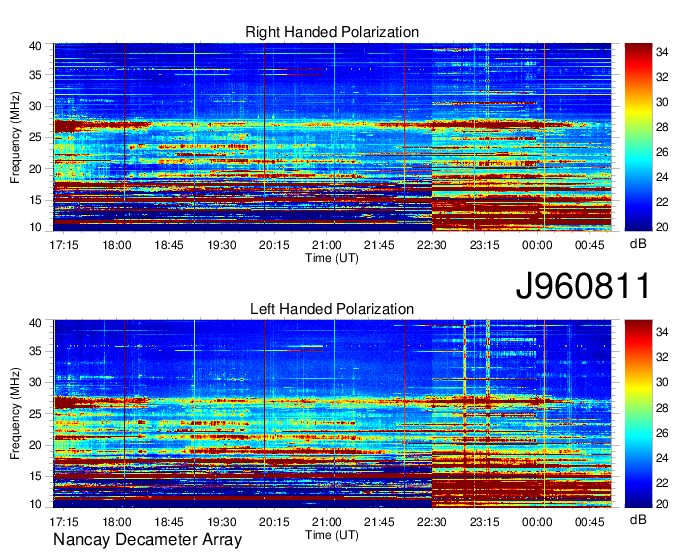Screen dimensions: 680x552
Task: Click the 17:15 time tick of Right Handed plot
Action: click(64, 245)
